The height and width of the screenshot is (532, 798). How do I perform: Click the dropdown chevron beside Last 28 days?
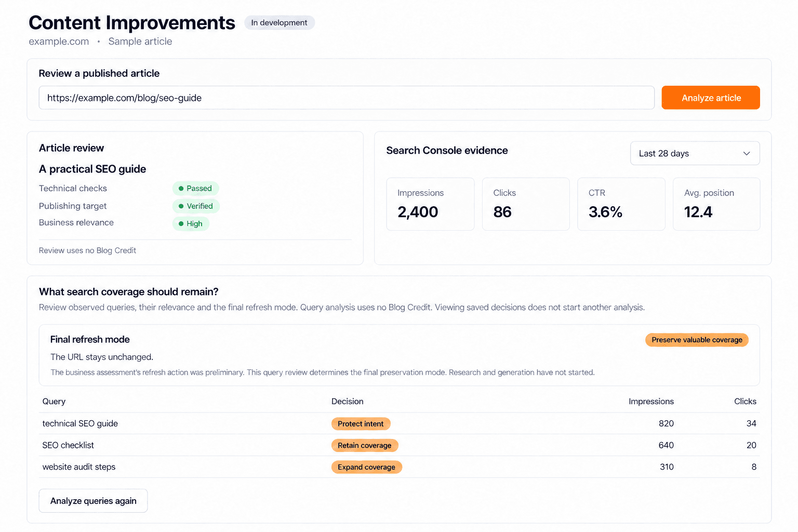tap(747, 153)
